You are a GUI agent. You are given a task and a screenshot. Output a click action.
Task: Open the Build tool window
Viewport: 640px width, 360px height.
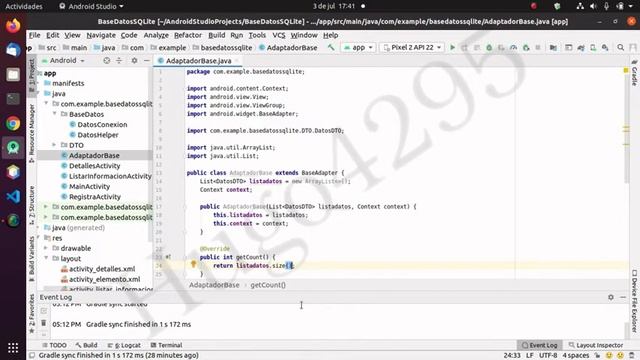point(87,345)
